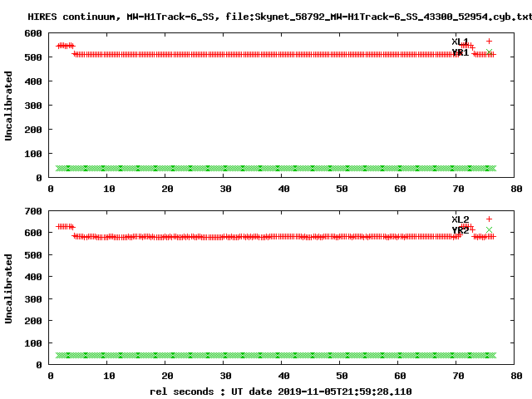Click the initial XL1 data cluster near 550

click(66, 46)
